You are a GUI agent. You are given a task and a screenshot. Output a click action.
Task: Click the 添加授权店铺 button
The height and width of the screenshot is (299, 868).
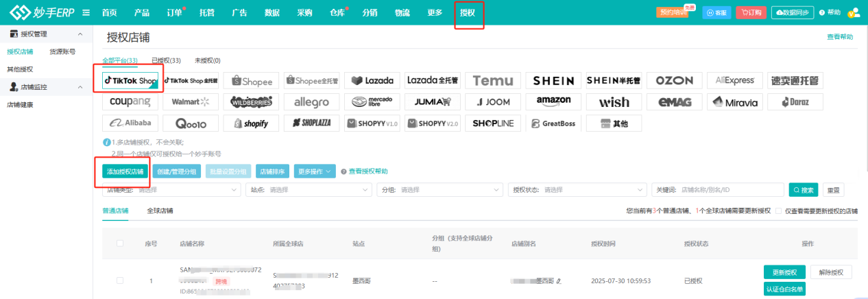click(125, 171)
